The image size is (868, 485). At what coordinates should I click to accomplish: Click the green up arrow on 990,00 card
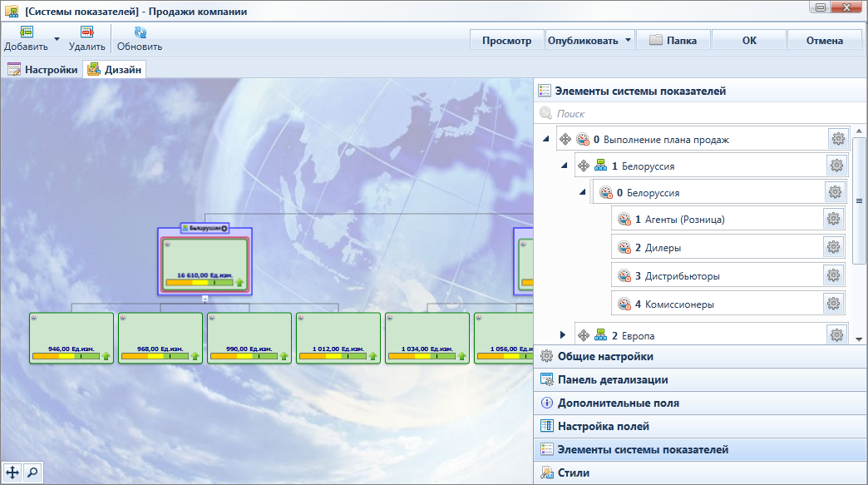(284, 356)
